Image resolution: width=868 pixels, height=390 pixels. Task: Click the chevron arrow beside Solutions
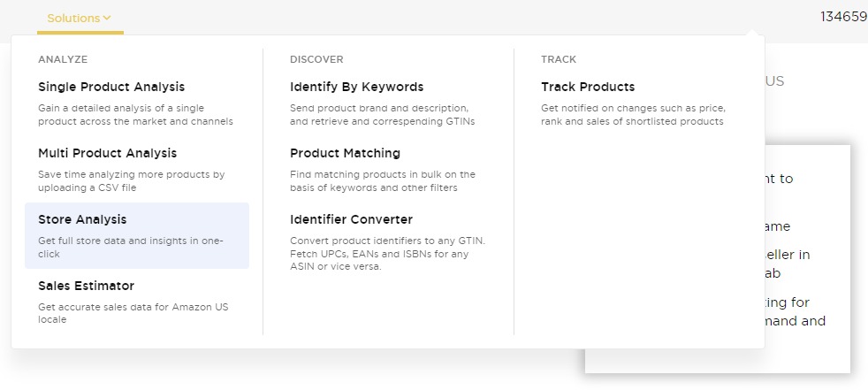click(x=107, y=18)
